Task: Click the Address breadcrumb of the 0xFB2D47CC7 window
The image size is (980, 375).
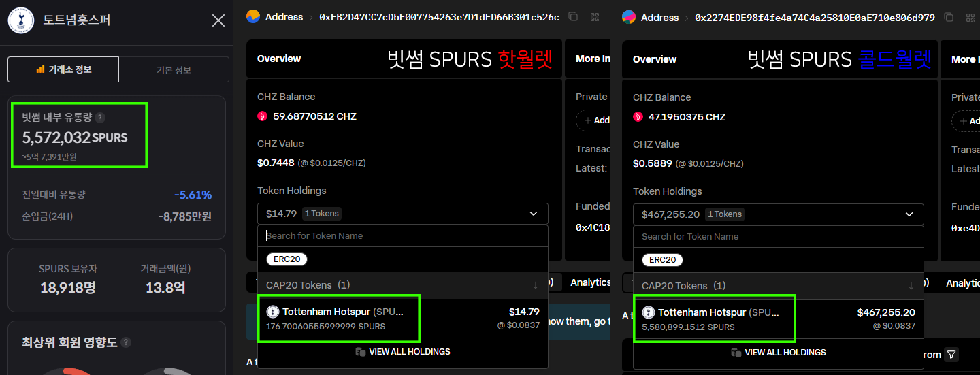Action: [x=284, y=17]
